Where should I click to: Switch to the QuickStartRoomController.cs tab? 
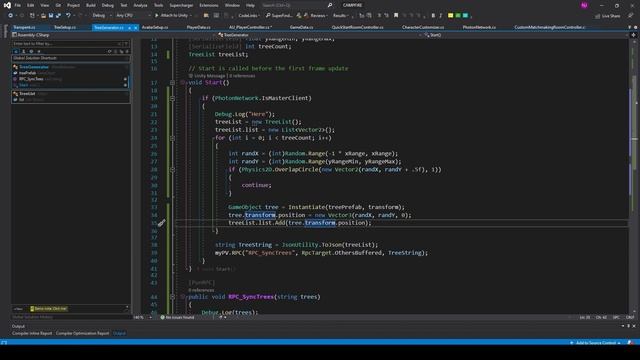[x=358, y=27]
